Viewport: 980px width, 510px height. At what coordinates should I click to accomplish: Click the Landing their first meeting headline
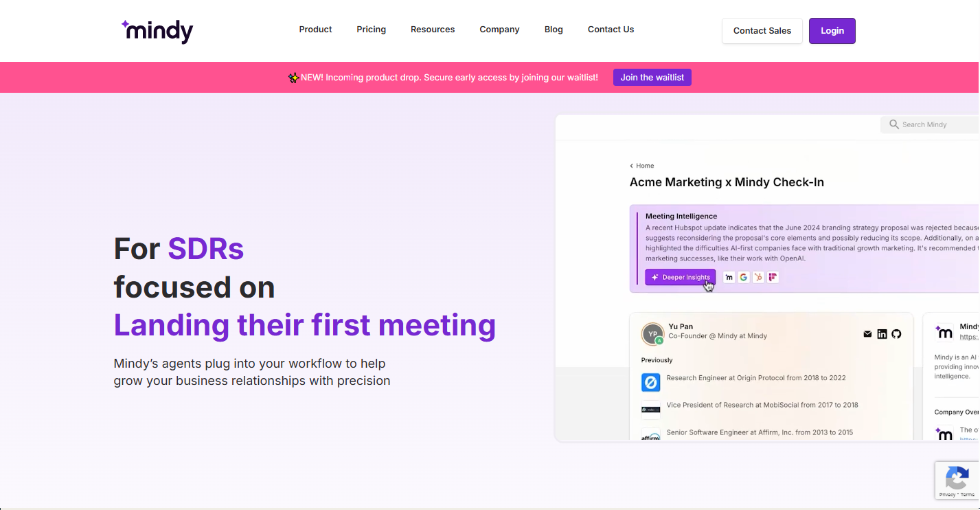(x=305, y=325)
